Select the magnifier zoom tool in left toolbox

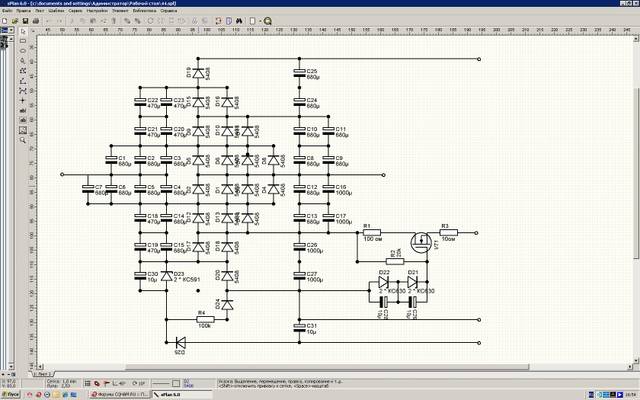click(x=23, y=140)
